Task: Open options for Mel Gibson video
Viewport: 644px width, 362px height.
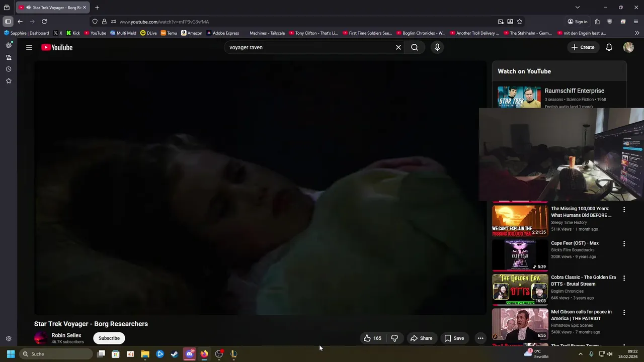Action: coord(624,312)
